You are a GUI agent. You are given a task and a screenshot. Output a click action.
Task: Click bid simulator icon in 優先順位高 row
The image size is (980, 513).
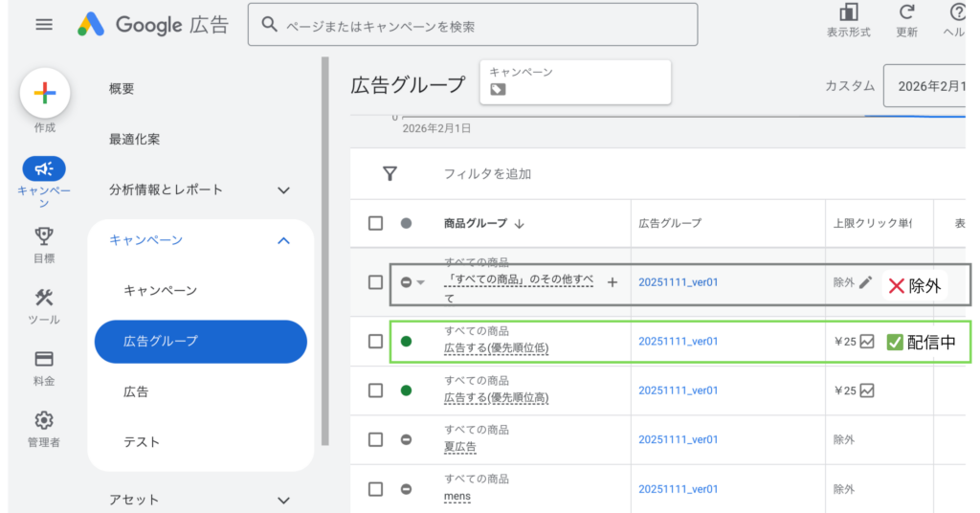[867, 390]
